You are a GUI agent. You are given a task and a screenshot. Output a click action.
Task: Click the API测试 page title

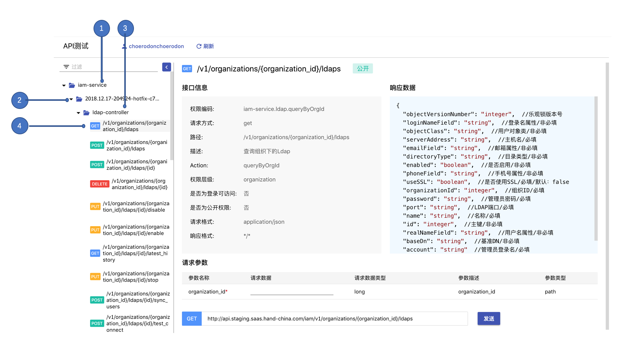(x=76, y=46)
